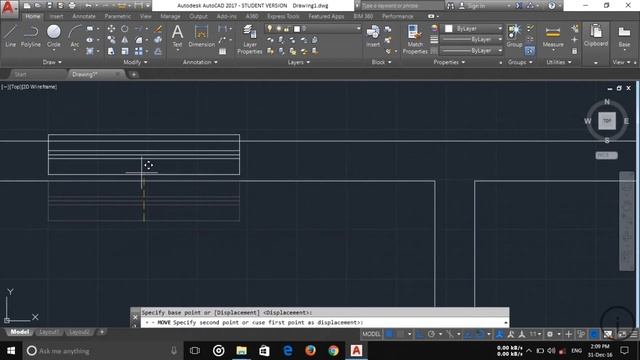Toggle grid display in status bar
The height and width of the screenshot is (360, 640).
pyautogui.click(x=389, y=334)
